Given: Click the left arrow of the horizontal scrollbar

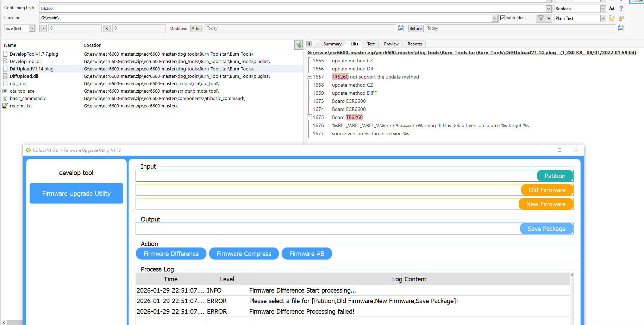Looking at the screenshot, I should coord(4,323).
